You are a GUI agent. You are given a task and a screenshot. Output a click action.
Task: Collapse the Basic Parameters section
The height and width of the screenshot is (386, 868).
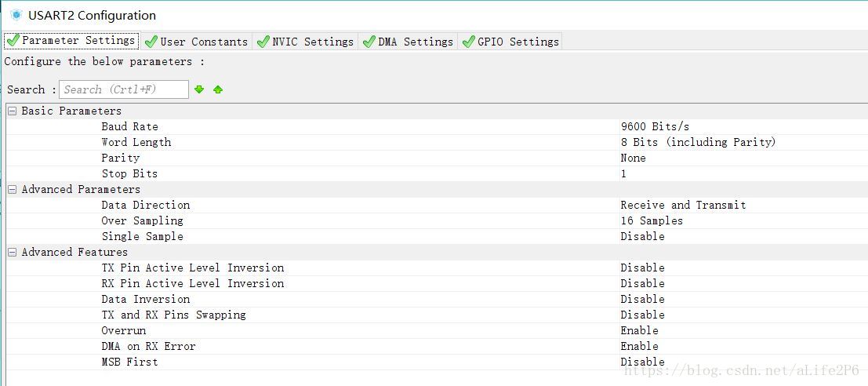click(x=13, y=111)
